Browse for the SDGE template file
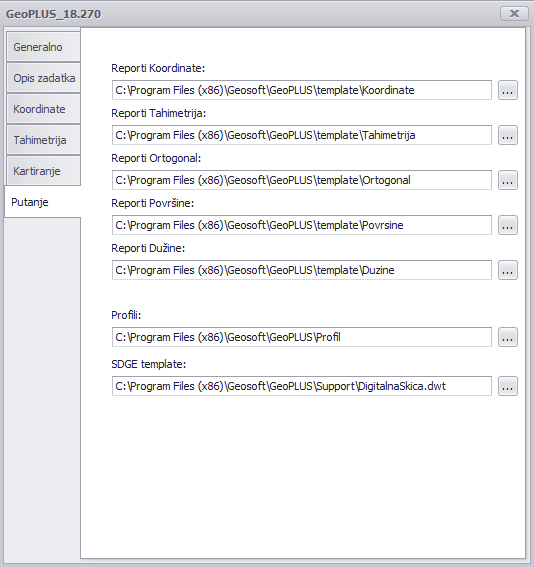The height and width of the screenshot is (567, 534). [508, 386]
